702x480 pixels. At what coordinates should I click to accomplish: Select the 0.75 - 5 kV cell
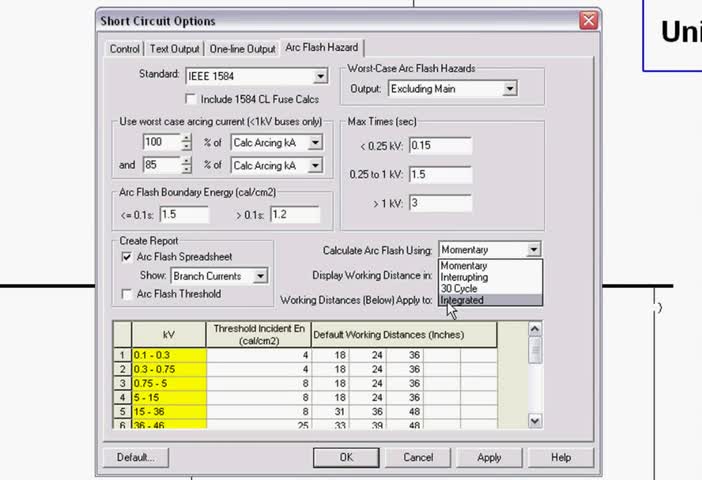pos(169,383)
